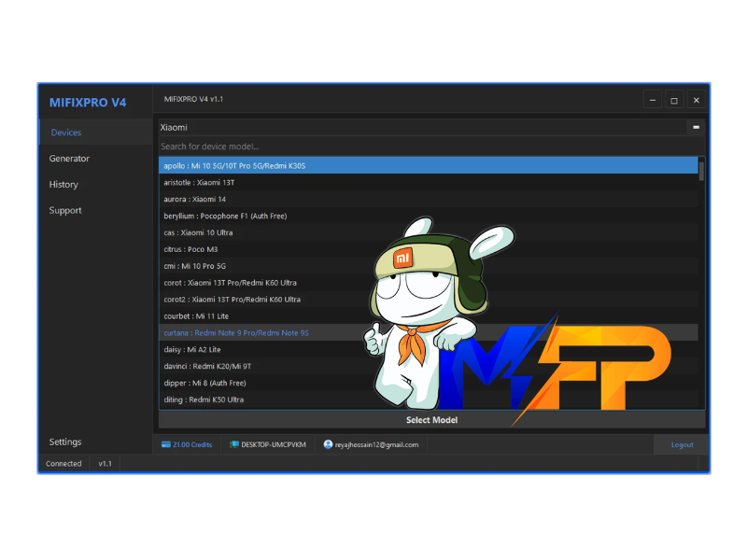Click the device list scrollbar thumb
Image resolution: width=747 pixels, height=560 pixels.
(x=701, y=171)
